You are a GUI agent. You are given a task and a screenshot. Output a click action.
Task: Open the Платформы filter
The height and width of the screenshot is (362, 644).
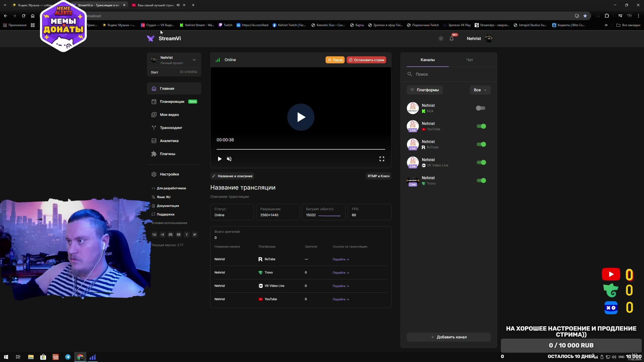click(x=425, y=90)
